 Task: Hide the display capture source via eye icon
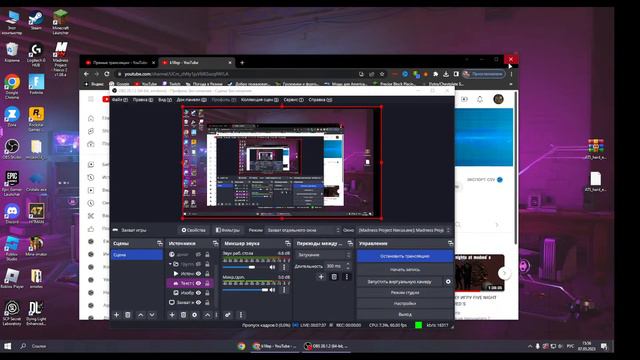[x=198, y=302]
